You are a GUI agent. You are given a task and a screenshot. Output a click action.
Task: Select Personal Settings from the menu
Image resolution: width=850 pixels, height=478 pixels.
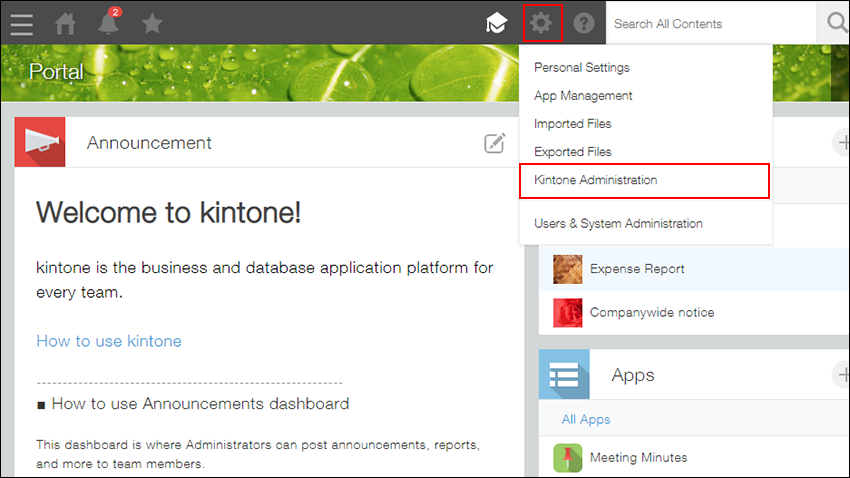coord(582,68)
